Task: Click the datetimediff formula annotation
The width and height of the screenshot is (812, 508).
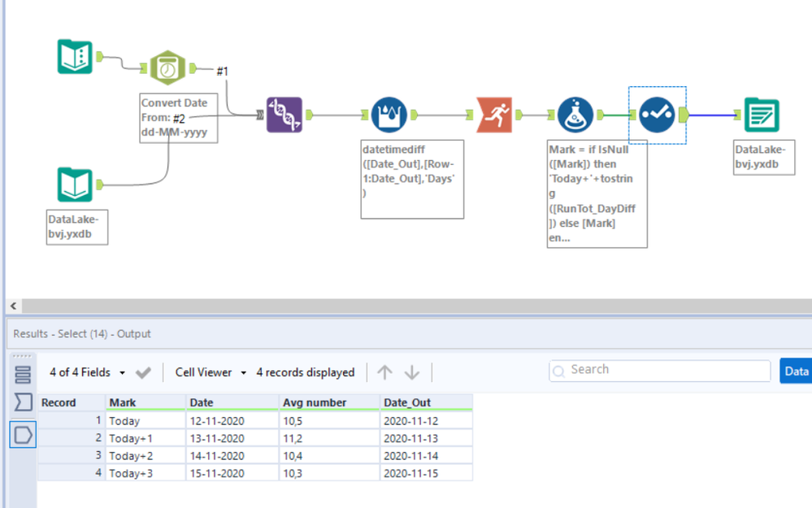Action: click(412, 179)
